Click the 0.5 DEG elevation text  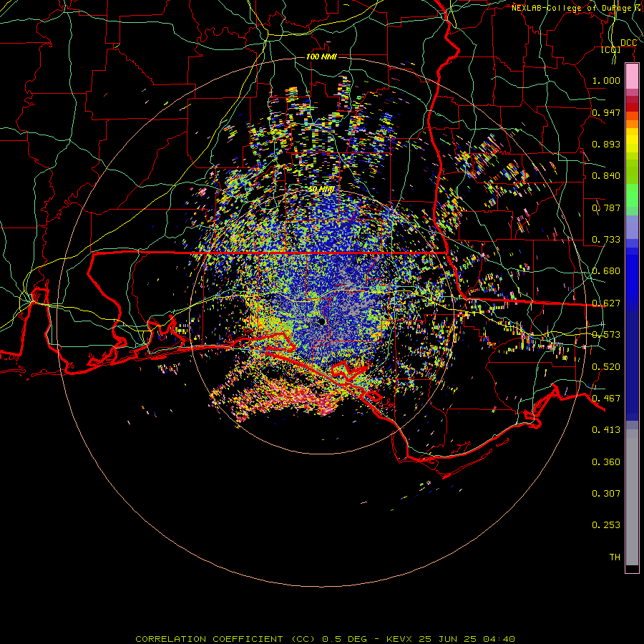coord(346,639)
